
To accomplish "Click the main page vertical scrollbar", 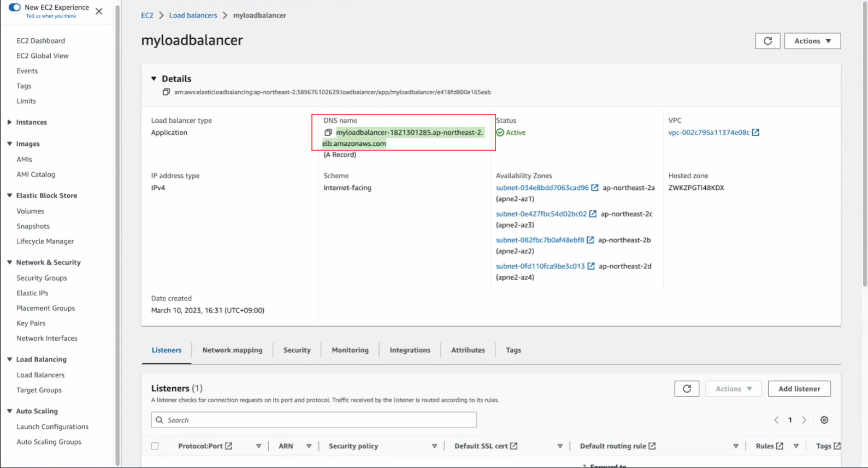I will [x=865, y=145].
